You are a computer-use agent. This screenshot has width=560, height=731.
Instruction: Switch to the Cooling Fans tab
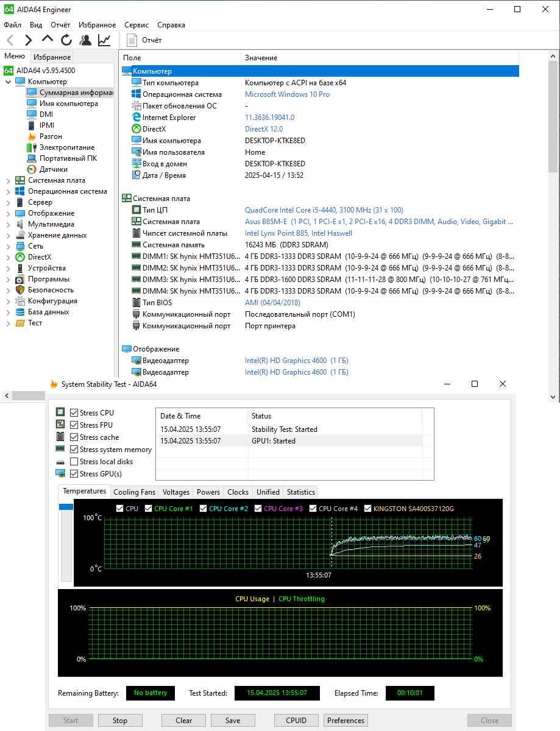(x=135, y=492)
